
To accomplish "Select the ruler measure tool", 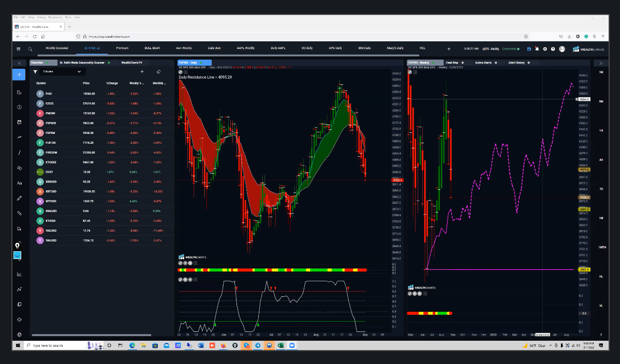I will pos(19,214).
